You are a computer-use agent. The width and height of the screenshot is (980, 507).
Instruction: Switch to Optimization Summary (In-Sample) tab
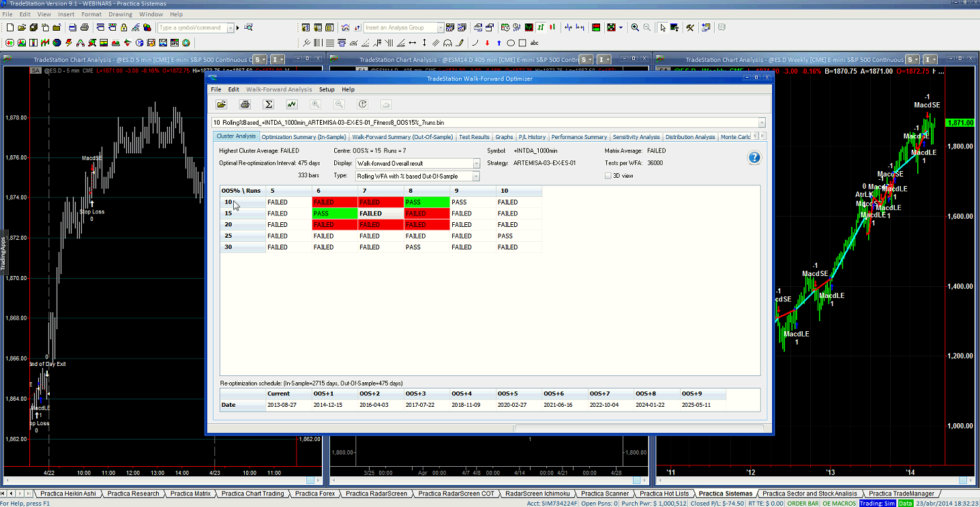point(303,137)
